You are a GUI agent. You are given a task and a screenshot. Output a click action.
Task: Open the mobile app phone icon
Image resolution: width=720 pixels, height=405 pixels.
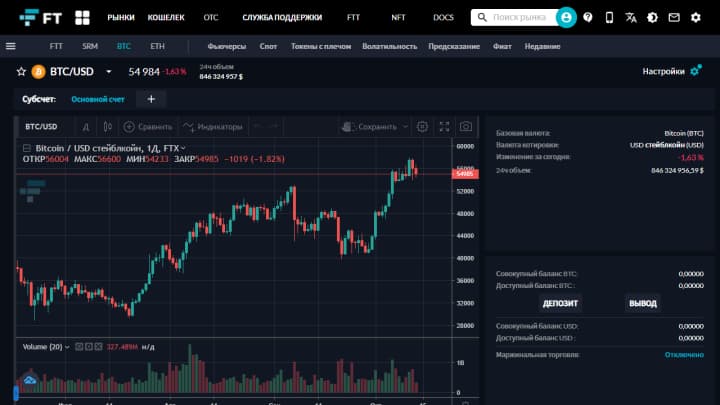click(609, 17)
